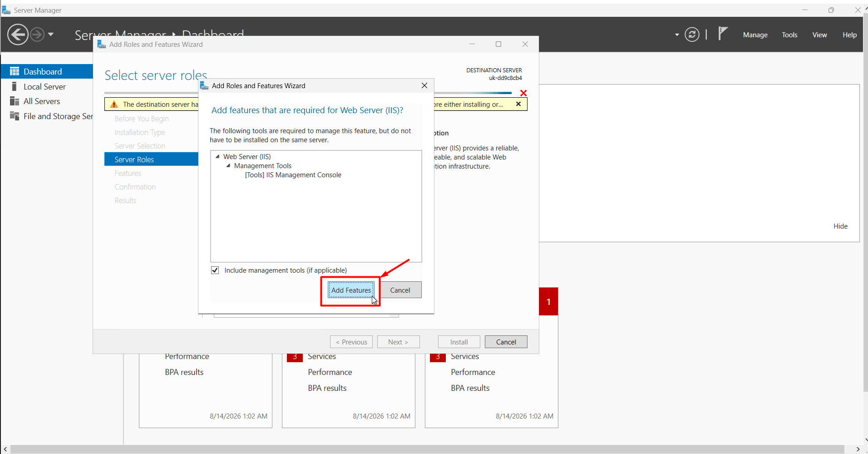Select the Installation Type wizard step
The height and width of the screenshot is (454, 868).
[x=139, y=132]
